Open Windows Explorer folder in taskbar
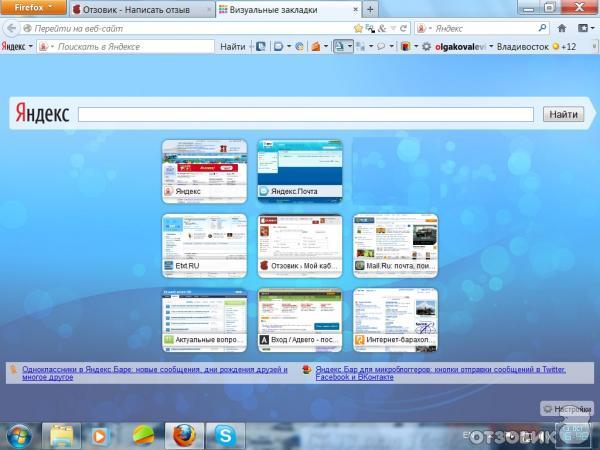Image resolution: width=600 pixels, height=450 pixels. point(62,435)
